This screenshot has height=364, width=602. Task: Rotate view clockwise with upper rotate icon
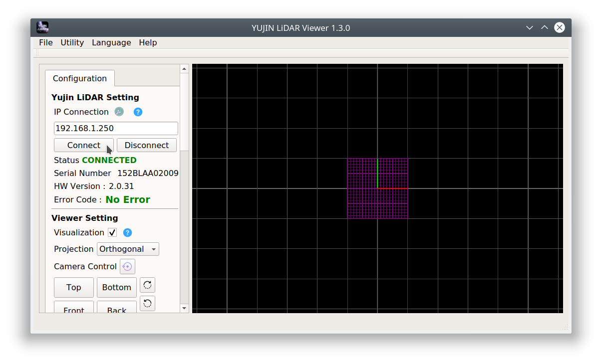[x=147, y=285]
